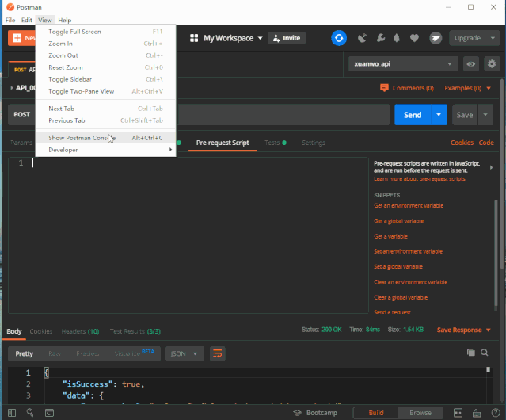Toggle word wrap icon in response
The width and height of the screenshot is (506, 420).
218,353
